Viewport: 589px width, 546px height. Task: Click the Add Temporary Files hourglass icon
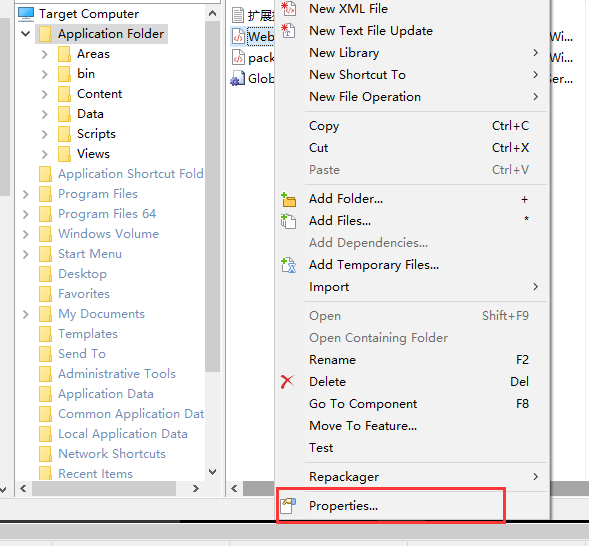pos(288,265)
